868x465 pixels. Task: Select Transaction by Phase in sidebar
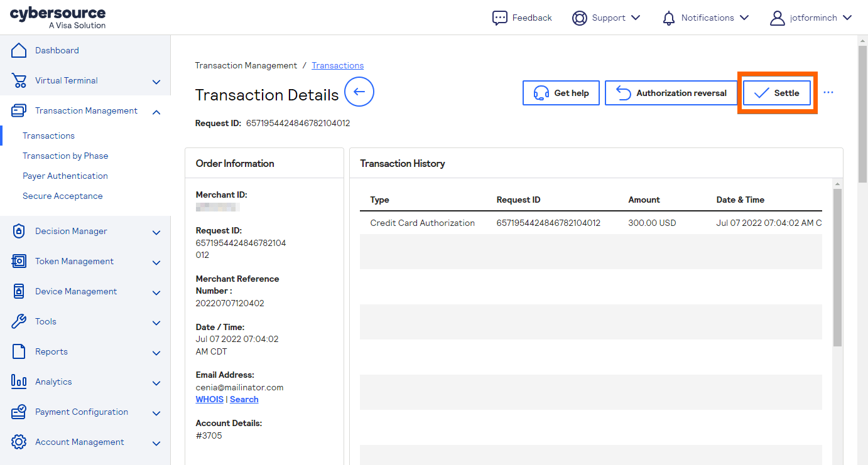(x=65, y=156)
